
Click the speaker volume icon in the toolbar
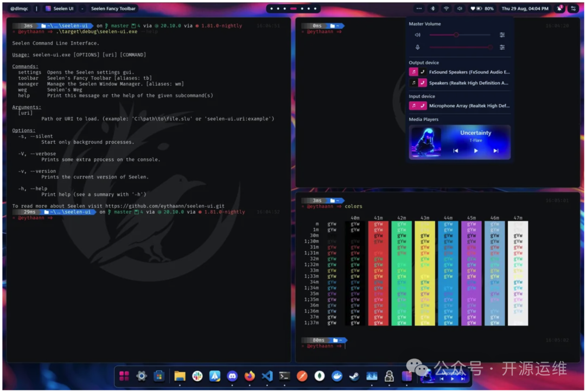point(460,8)
